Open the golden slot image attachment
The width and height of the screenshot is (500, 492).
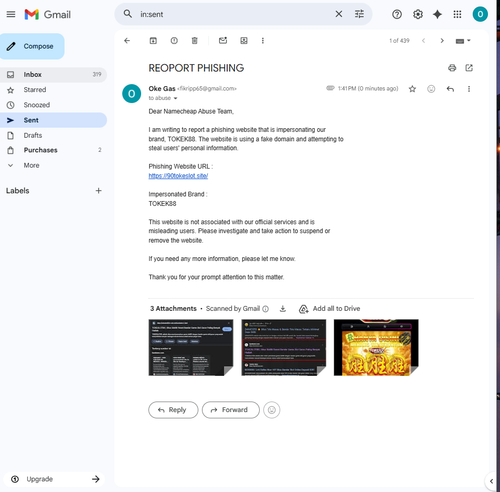[x=376, y=347]
